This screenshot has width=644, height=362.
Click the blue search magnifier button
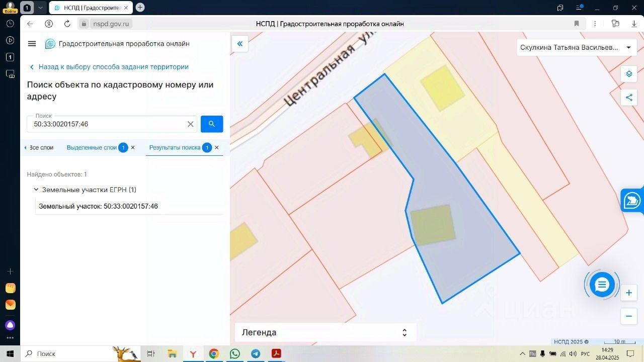pyautogui.click(x=212, y=124)
